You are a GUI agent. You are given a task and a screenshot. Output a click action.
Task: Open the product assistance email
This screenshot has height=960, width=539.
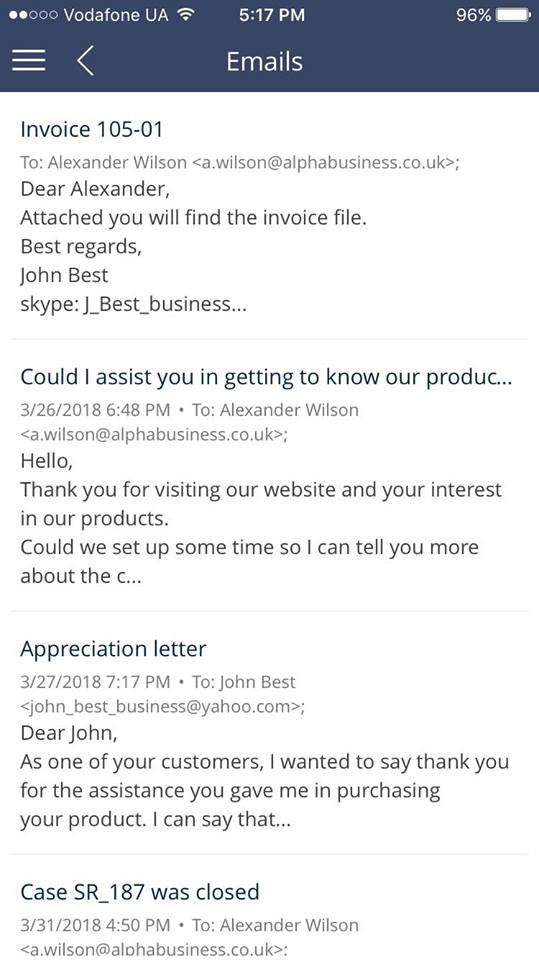270,476
